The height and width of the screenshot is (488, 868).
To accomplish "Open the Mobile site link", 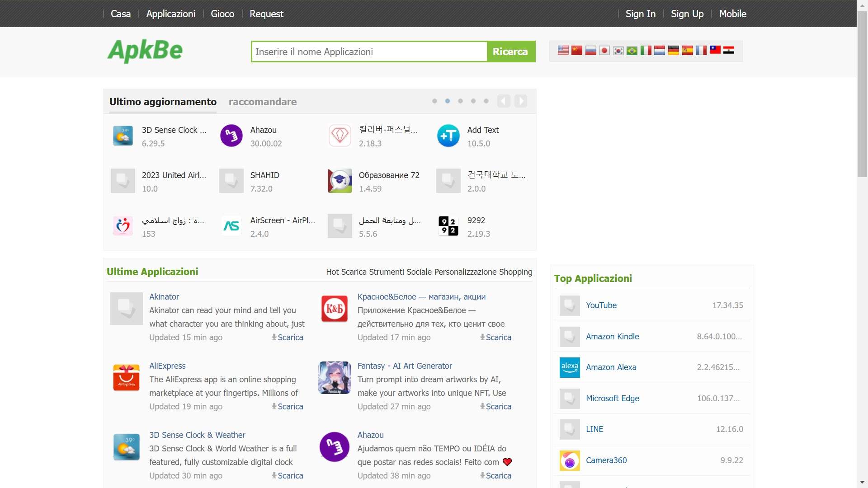I will [733, 14].
